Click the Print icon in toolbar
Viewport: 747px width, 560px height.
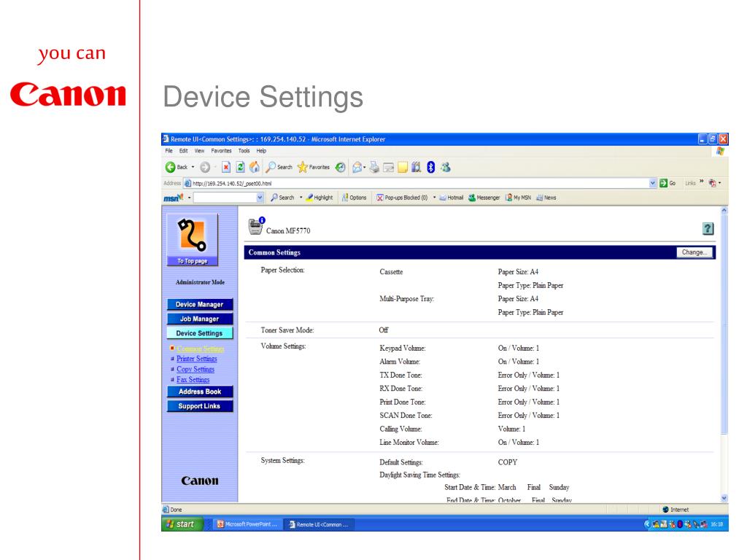pos(374,167)
